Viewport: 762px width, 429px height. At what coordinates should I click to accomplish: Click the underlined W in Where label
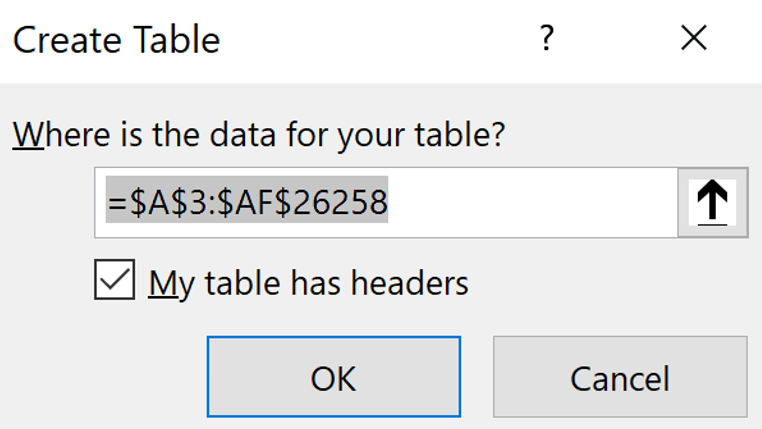(28, 135)
